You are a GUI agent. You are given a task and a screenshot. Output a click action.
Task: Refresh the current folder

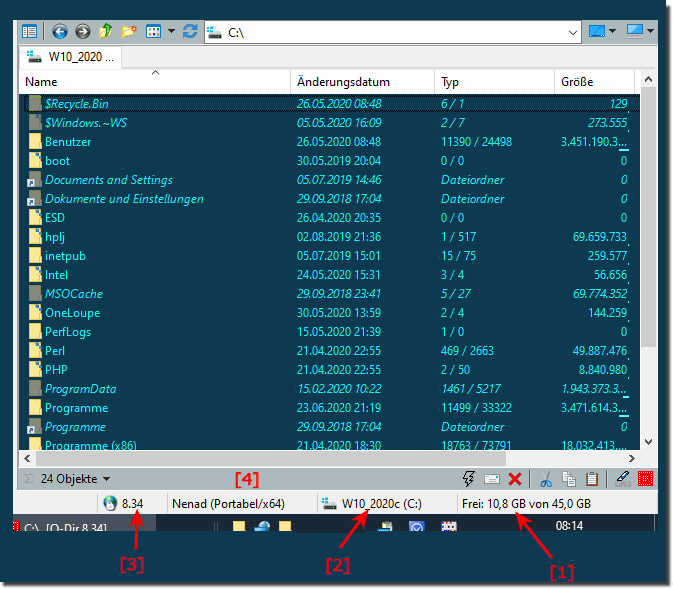click(x=190, y=31)
